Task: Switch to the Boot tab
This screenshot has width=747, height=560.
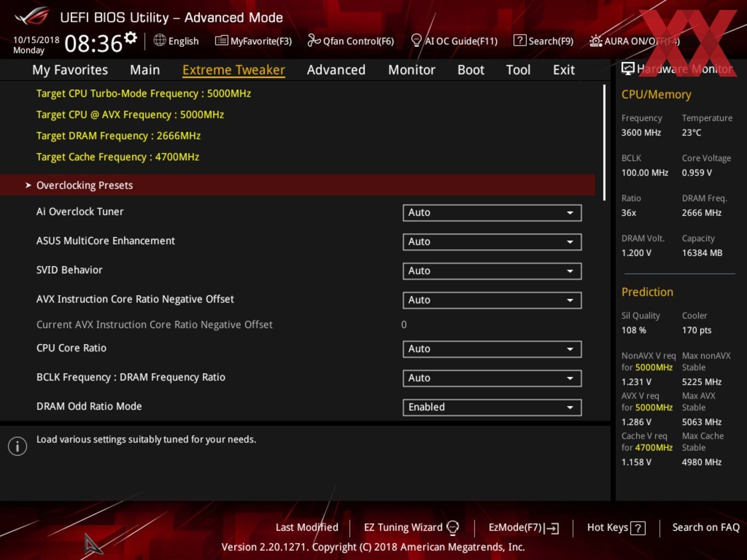Action: coord(471,70)
